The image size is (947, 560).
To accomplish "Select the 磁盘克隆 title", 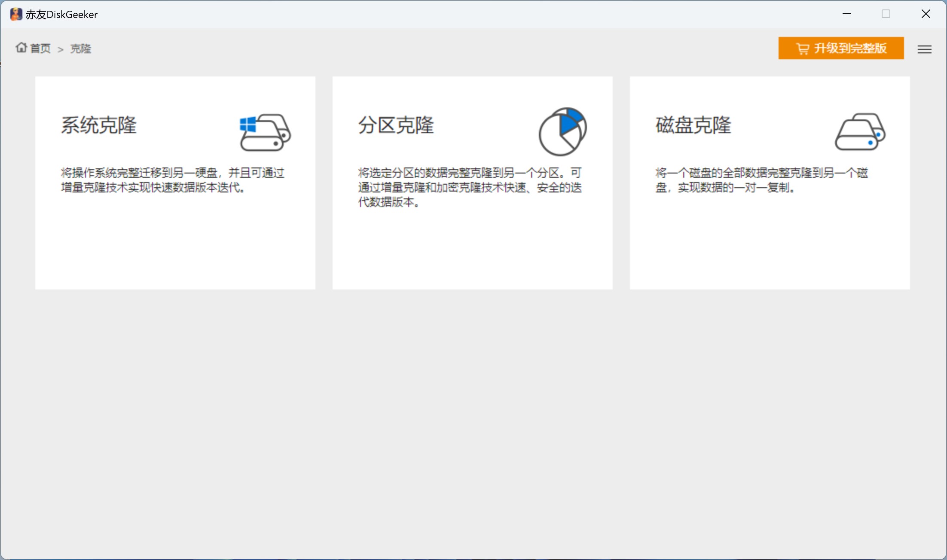I will [693, 125].
